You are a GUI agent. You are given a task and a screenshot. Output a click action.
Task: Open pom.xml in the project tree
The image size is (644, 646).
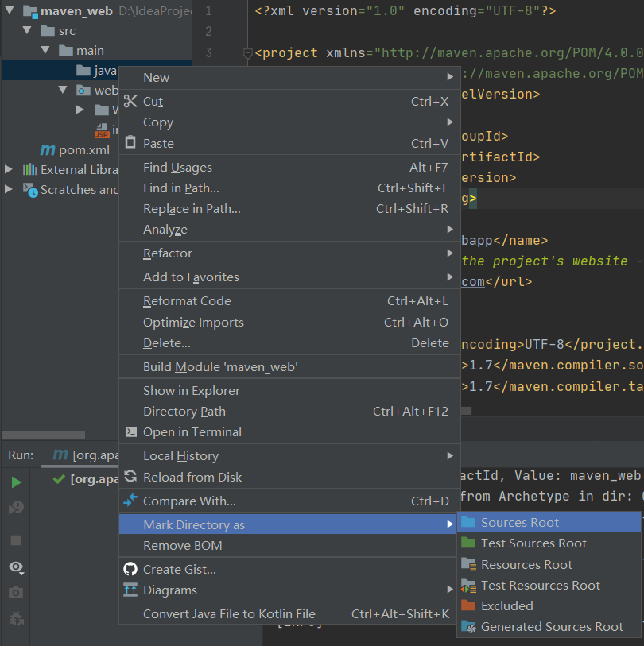(84, 149)
